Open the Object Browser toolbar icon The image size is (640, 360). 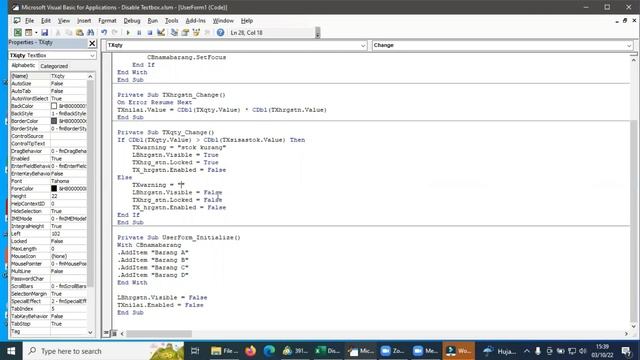[196, 33]
